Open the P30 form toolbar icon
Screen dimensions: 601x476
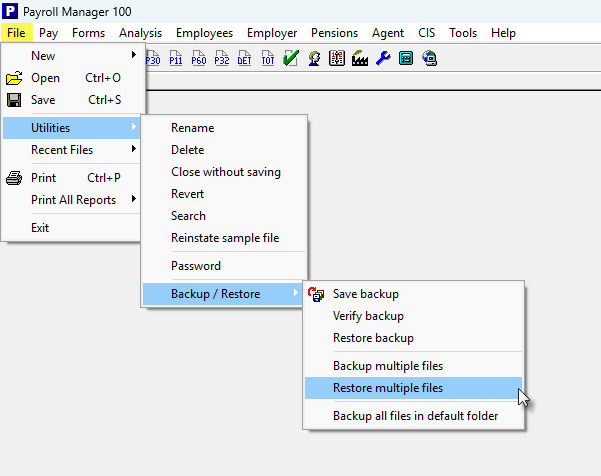click(153, 58)
